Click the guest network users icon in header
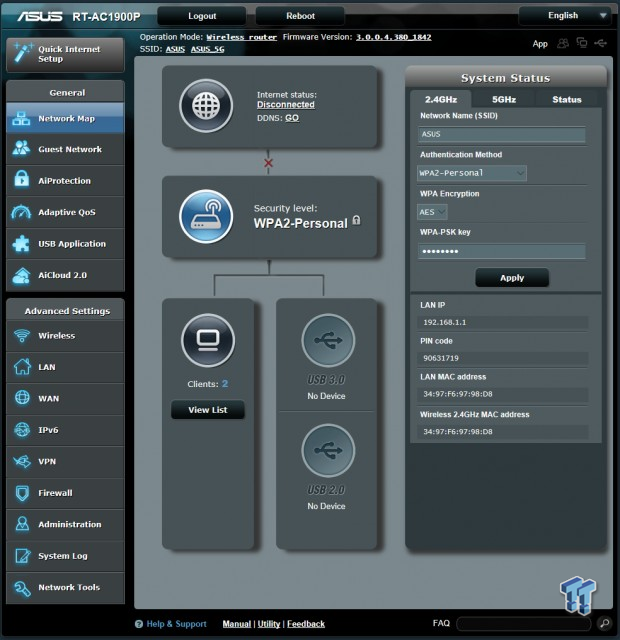The height and width of the screenshot is (640, 620). pos(563,43)
